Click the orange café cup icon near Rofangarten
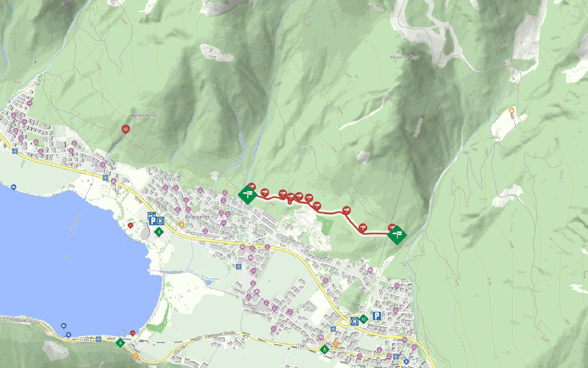 [x=181, y=224]
